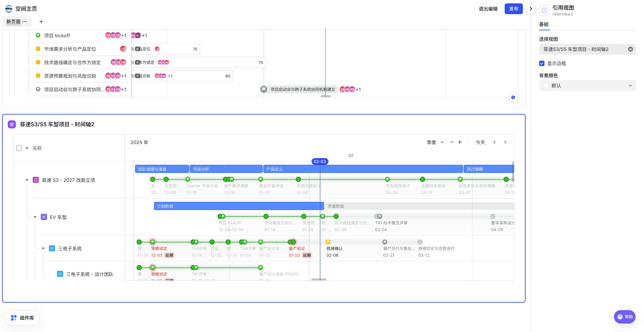Clear the selected view with X icon
This screenshot has height=332, width=644.
click(630, 49)
